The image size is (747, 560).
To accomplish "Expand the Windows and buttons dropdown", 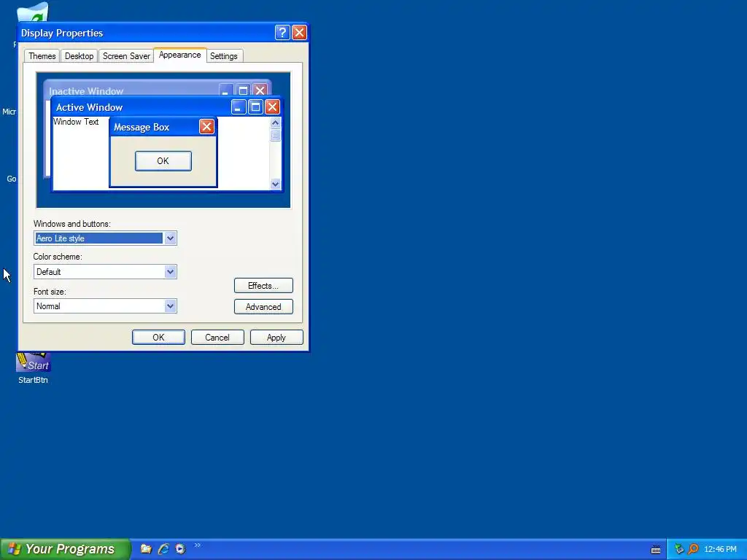I will point(170,238).
